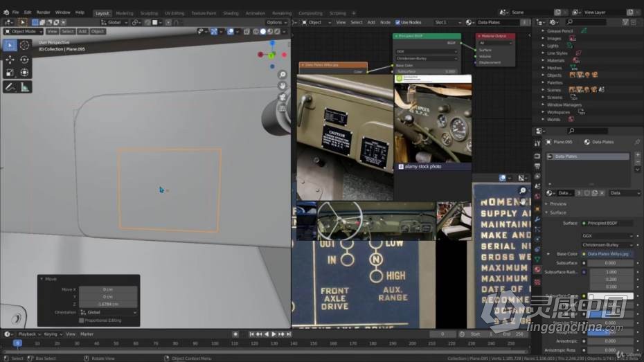Screen dimensions: 644x362
Task: Expand the Preview panel
Action: click(557, 203)
